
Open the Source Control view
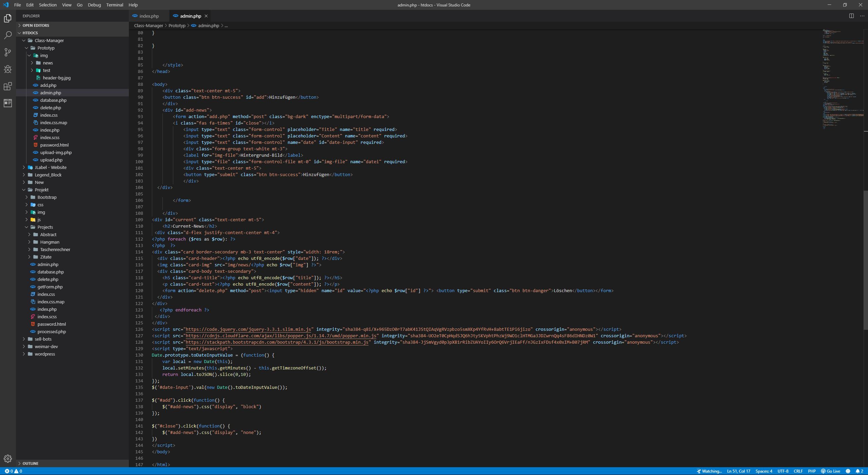click(7, 52)
